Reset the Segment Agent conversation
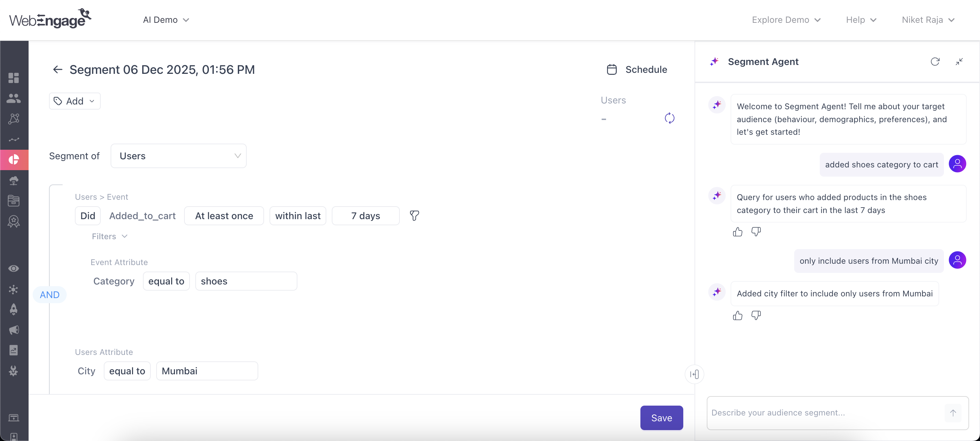 (x=935, y=62)
